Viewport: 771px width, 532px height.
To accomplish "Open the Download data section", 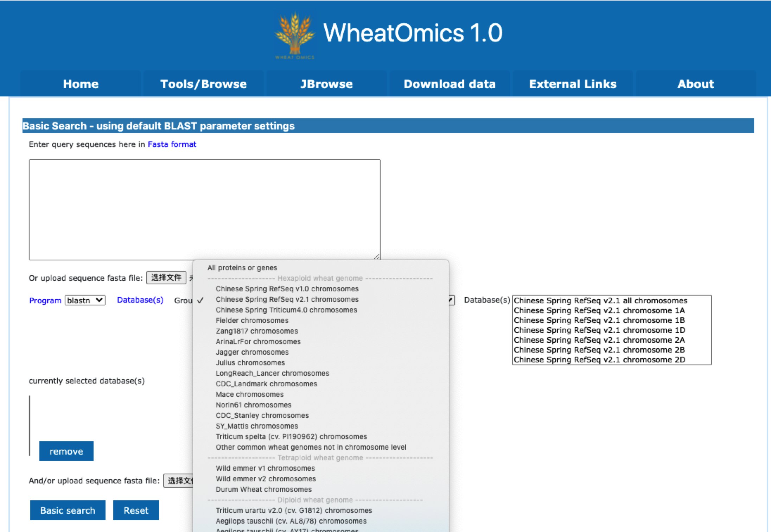I will point(450,84).
